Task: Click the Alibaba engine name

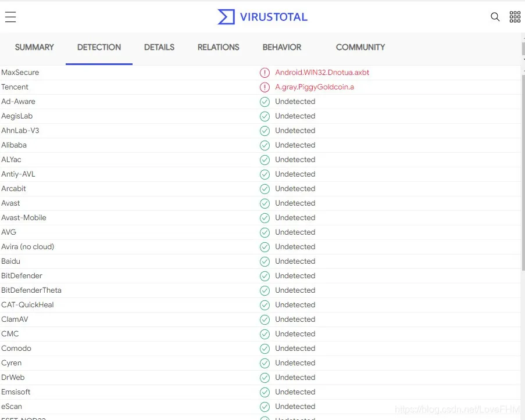Action: point(14,145)
